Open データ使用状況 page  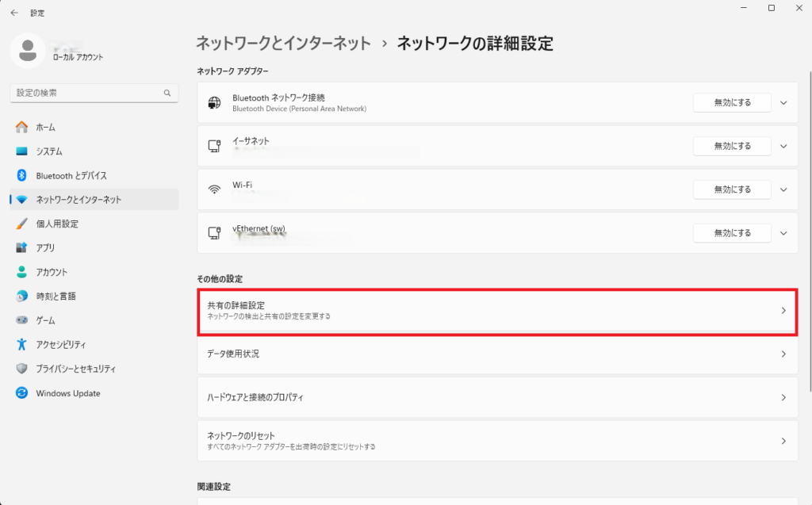(x=497, y=354)
